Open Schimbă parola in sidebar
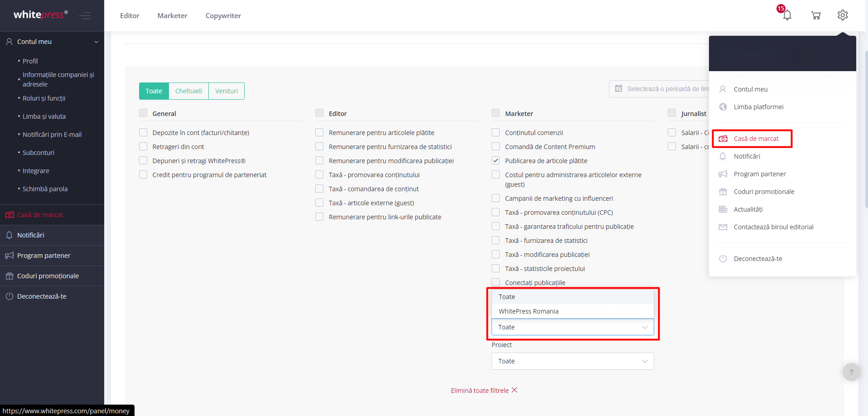This screenshot has width=868, height=416. 45,189
